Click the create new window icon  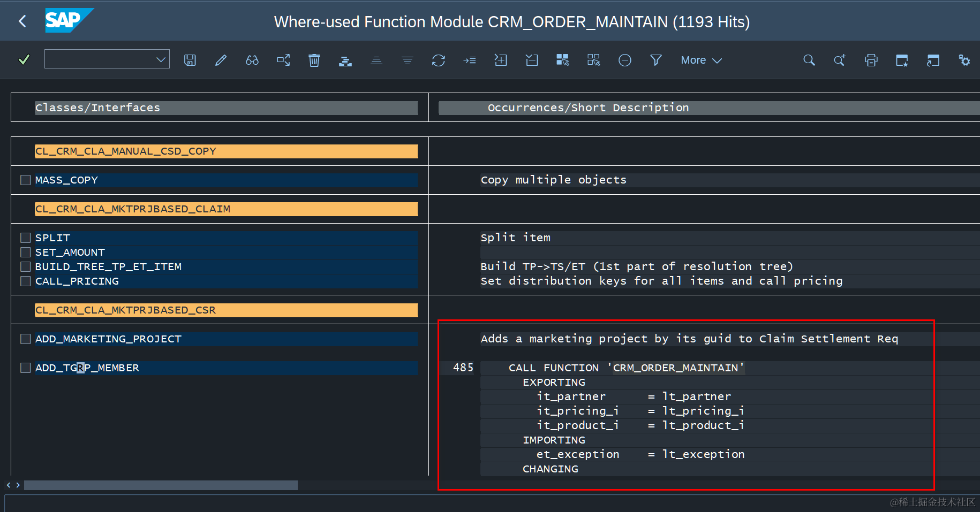pos(902,60)
